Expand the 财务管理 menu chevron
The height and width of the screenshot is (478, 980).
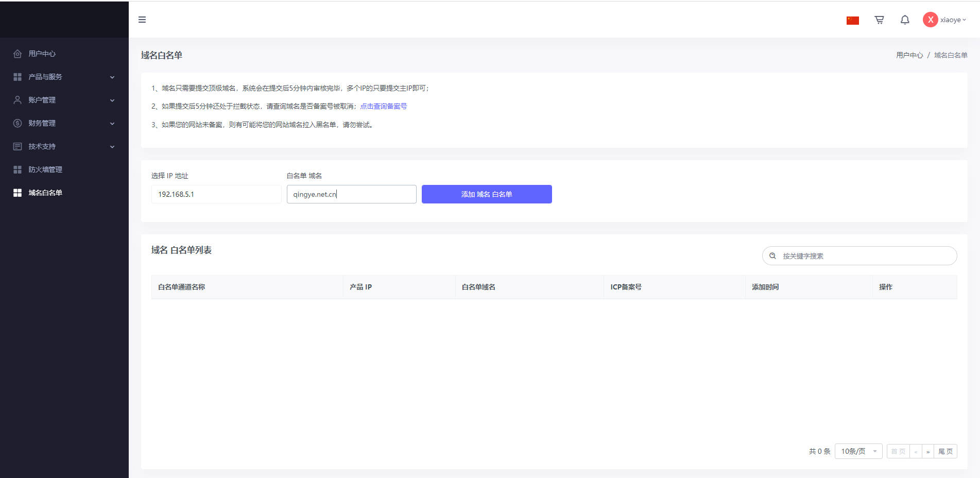(112, 124)
